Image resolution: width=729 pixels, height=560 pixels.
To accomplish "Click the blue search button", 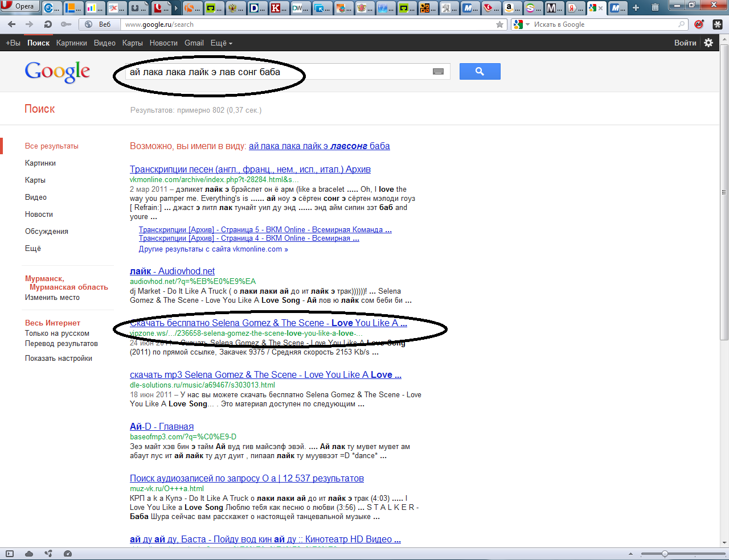I will [480, 72].
